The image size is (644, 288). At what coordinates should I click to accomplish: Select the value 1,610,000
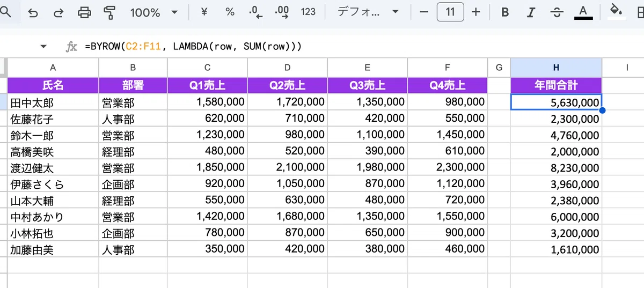click(x=556, y=250)
